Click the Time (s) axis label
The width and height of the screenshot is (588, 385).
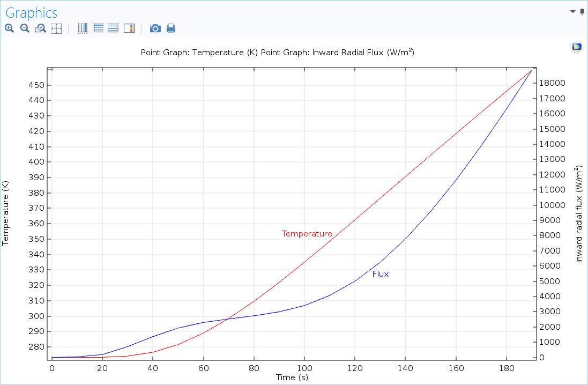pos(292,377)
